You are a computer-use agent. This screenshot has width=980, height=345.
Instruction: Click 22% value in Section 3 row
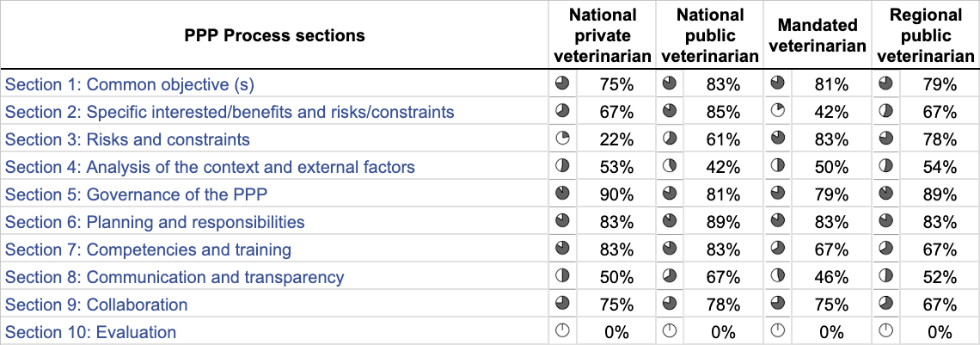pos(616,139)
